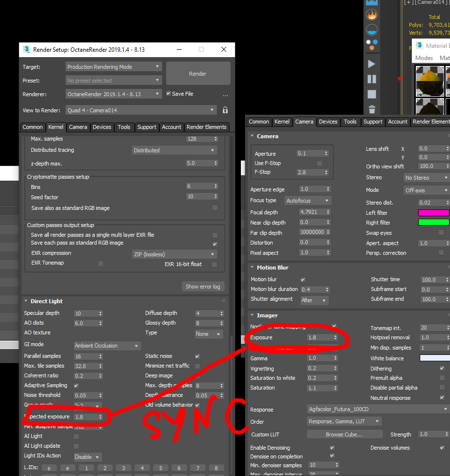The width and height of the screenshot is (450, 476).
Task: Open the Renderer dropdown
Action: click(x=113, y=94)
